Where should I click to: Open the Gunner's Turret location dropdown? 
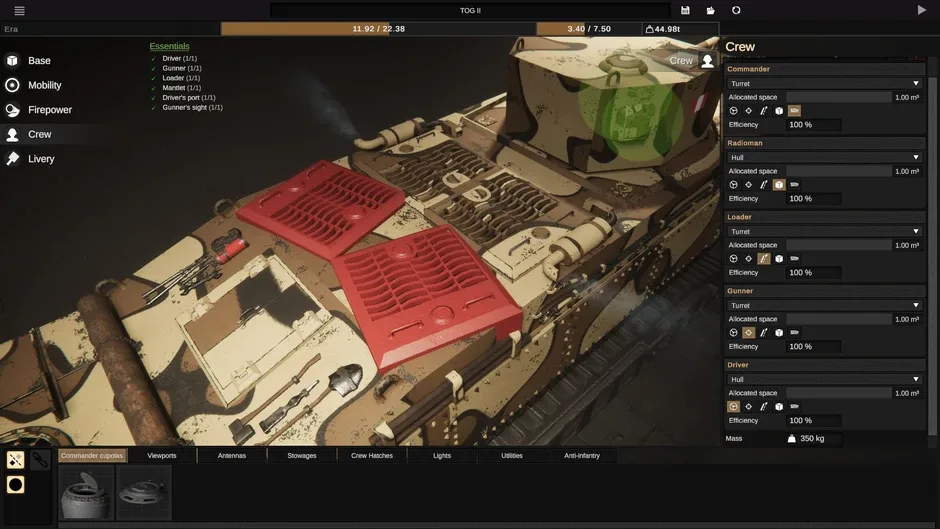824,306
